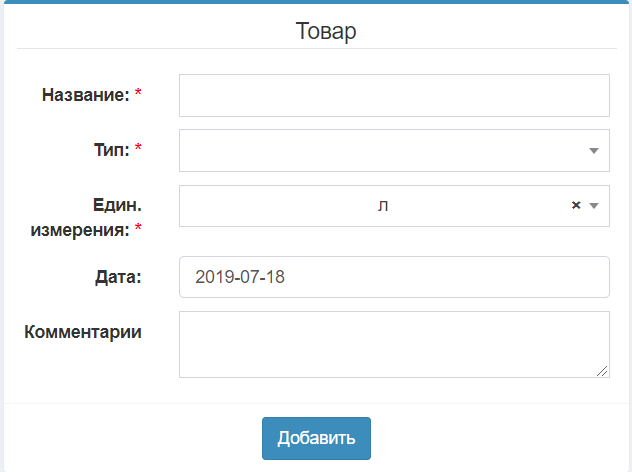The height and width of the screenshot is (472, 632).
Task: Focus the Комментарии text area
Action: coord(394,344)
